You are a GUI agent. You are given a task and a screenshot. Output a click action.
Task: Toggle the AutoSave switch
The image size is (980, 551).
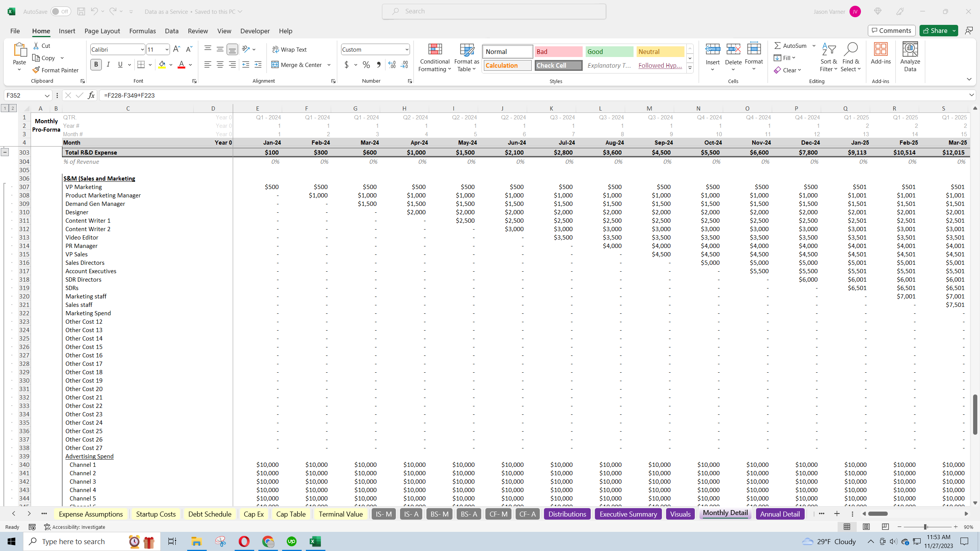[x=60, y=11]
